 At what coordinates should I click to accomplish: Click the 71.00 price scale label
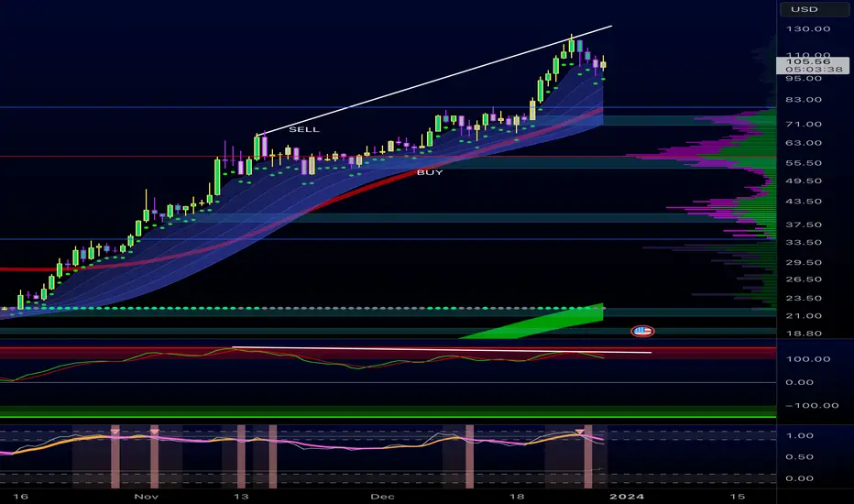pos(804,125)
